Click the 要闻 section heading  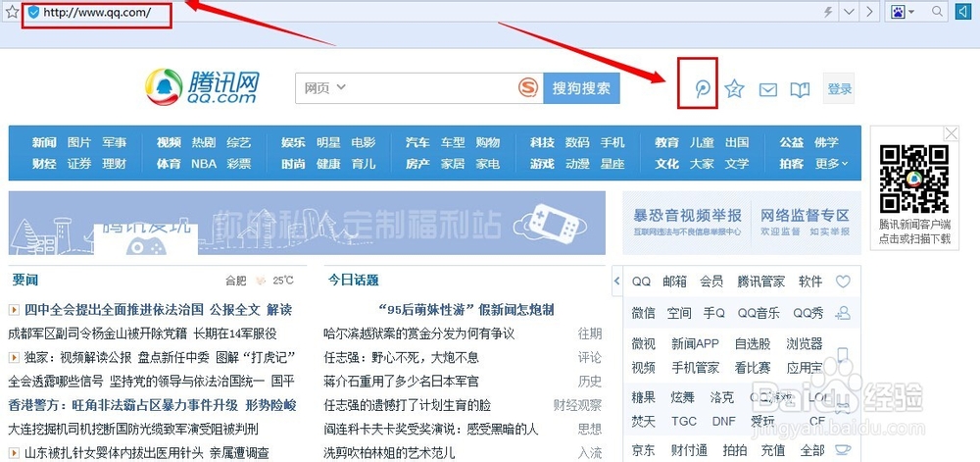coord(25,281)
